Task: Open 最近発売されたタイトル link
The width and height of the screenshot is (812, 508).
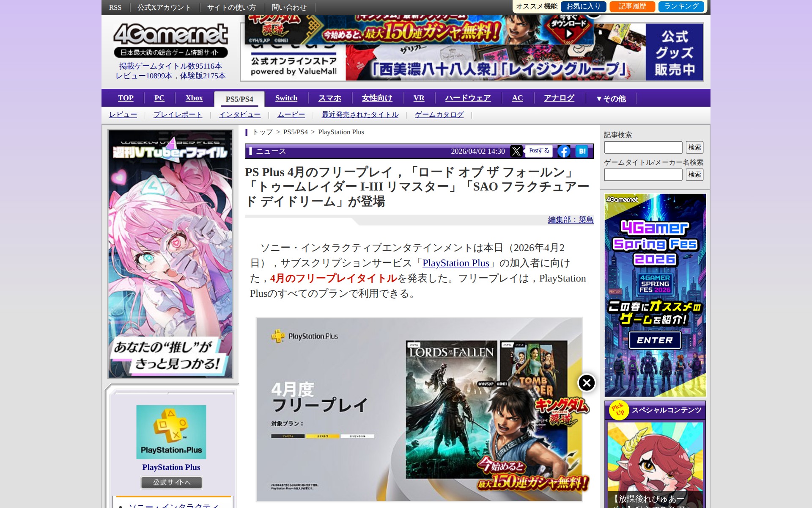Action: (x=360, y=115)
